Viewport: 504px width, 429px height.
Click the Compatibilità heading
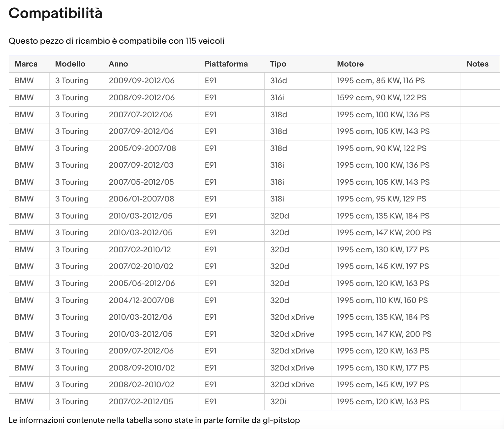click(55, 13)
